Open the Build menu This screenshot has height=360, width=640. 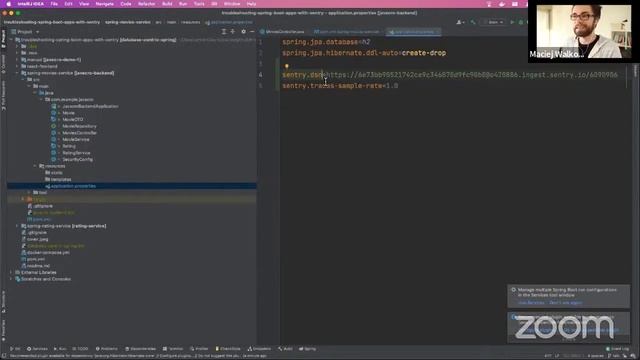pos(167,4)
